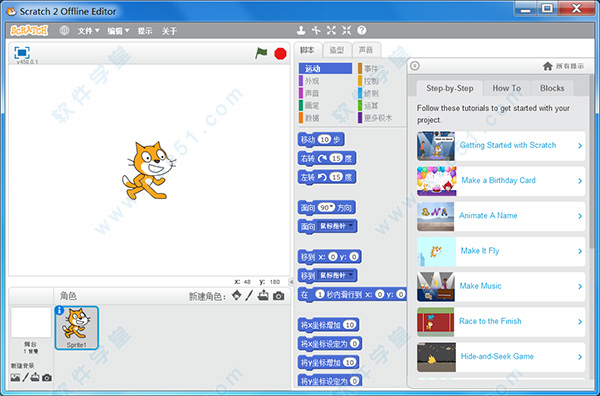
Task: Switch to the 造型 tab
Action: pyautogui.click(x=337, y=50)
